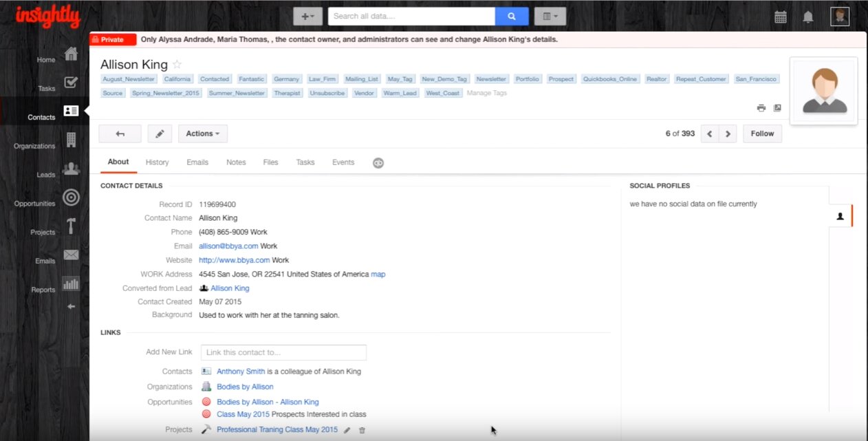Open Reports chart icon in sidebar
Screen dimensions: 868x441
71,283
